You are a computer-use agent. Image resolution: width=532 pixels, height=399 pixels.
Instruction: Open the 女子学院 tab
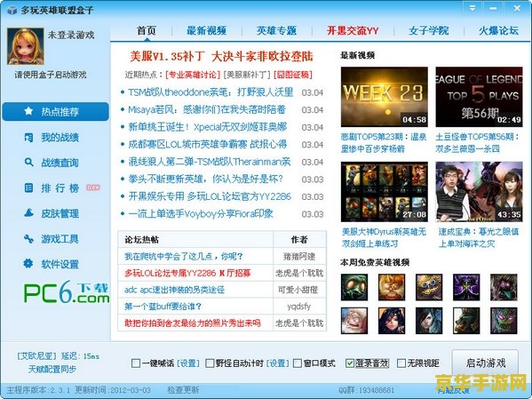[429, 30]
